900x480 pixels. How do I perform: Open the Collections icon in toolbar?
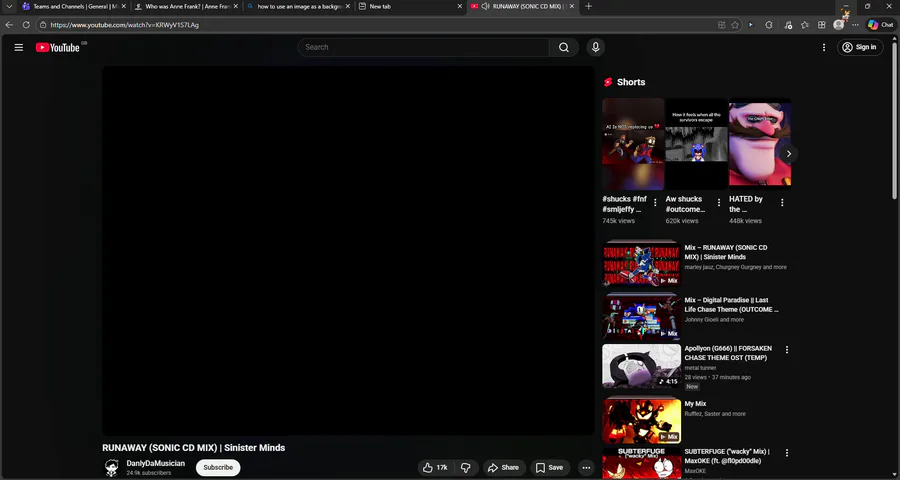[822, 25]
